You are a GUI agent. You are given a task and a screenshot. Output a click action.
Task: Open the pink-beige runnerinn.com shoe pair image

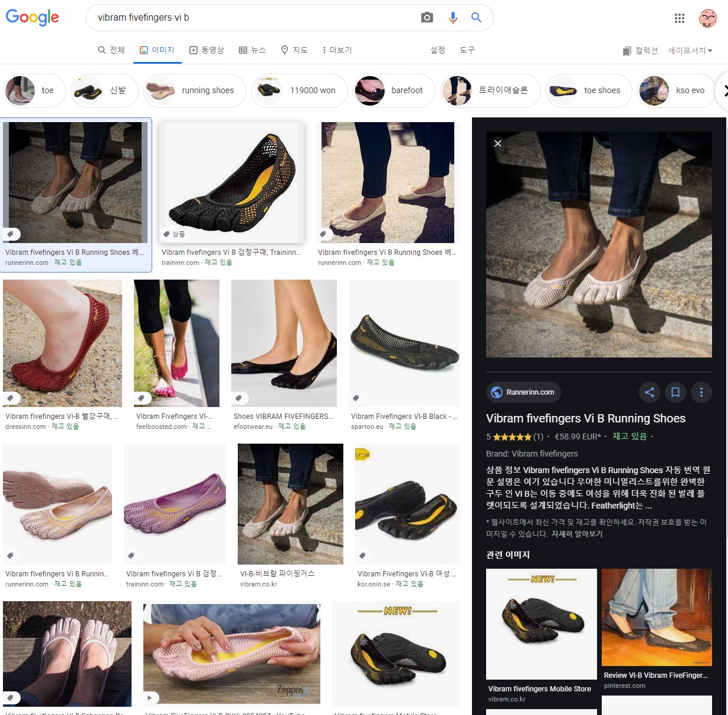point(58,504)
